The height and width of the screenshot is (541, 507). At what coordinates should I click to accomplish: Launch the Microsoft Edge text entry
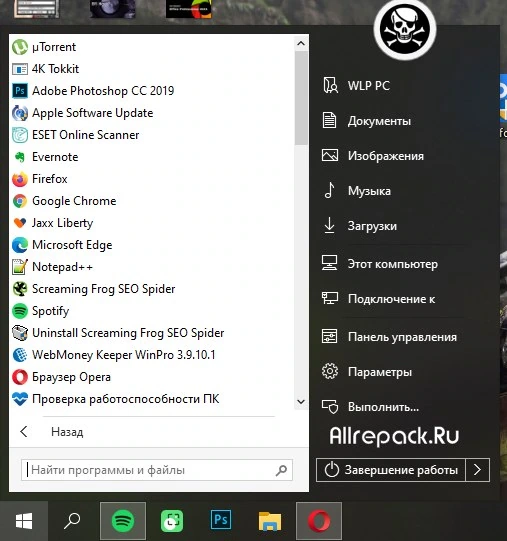point(72,245)
